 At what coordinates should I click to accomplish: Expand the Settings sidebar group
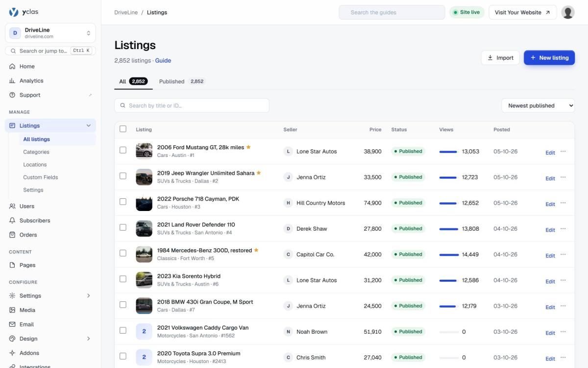tap(89, 296)
